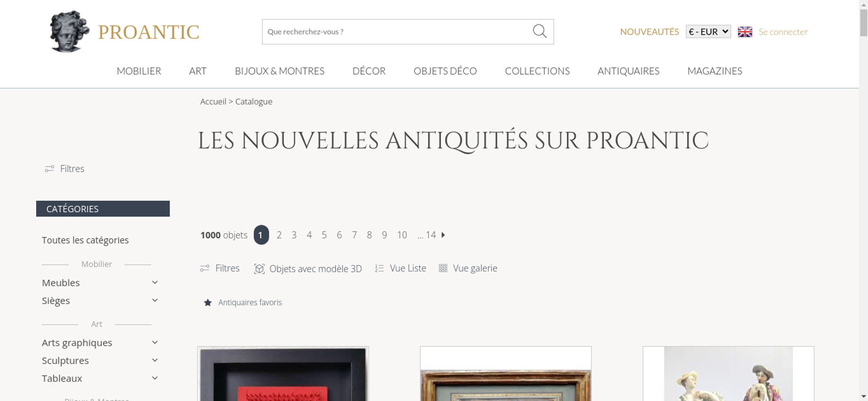Open sidebar Filtres sliders icon
The width and height of the screenshot is (868, 401).
[49, 169]
